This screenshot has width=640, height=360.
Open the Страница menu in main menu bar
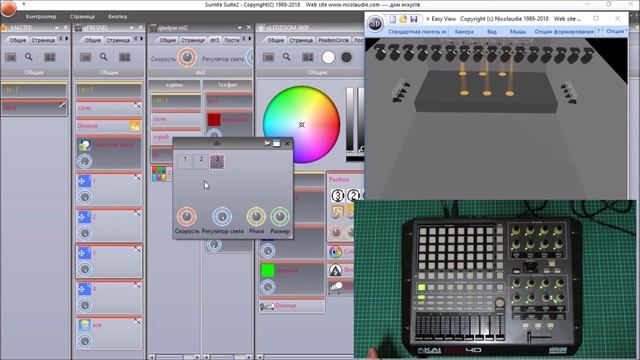[x=82, y=17]
